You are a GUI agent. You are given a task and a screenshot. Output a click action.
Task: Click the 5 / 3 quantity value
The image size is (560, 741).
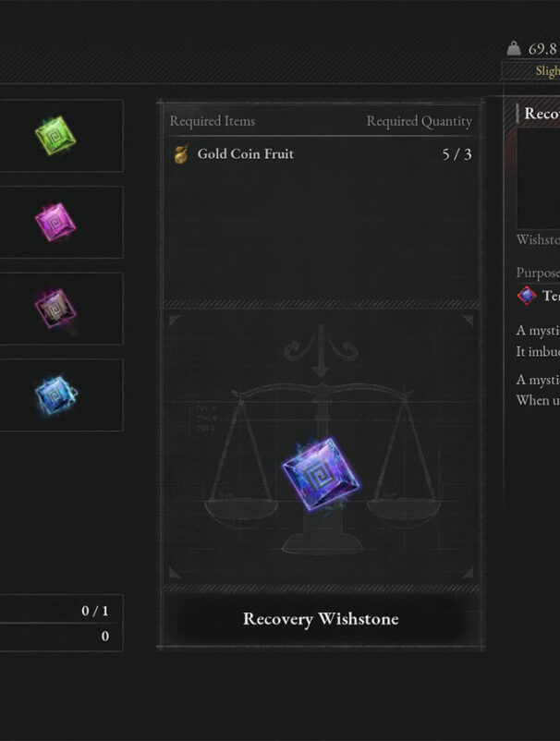[457, 154]
